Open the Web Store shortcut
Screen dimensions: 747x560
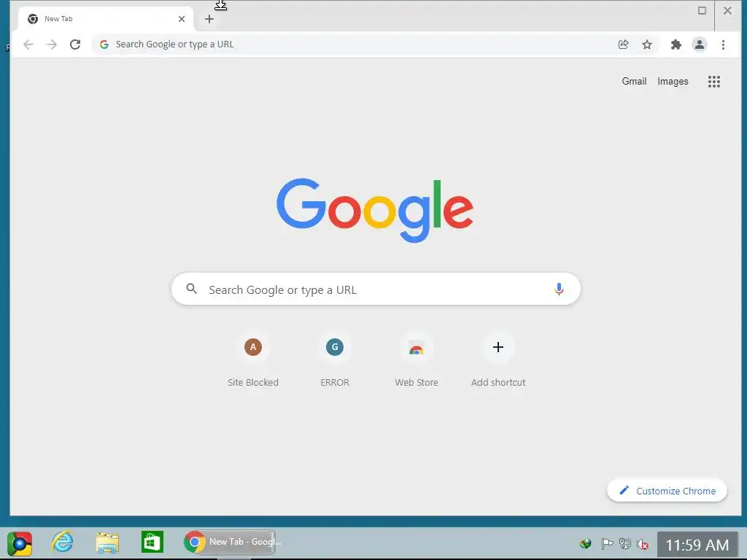click(x=417, y=361)
